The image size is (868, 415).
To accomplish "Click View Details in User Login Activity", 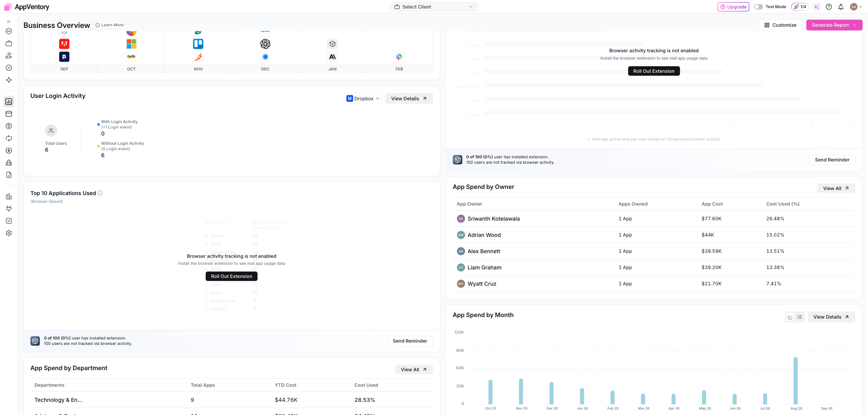I will [409, 99].
